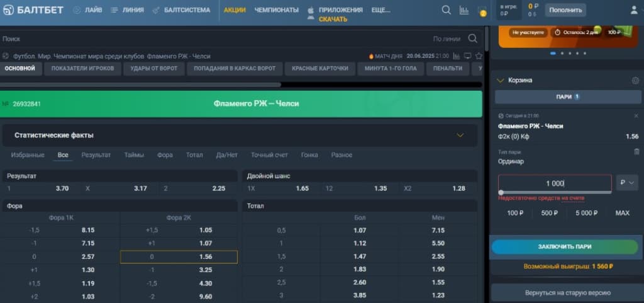The height and width of the screenshot is (303, 644).
Task: Click the Пополнить deposit button
Action: [x=565, y=10]
